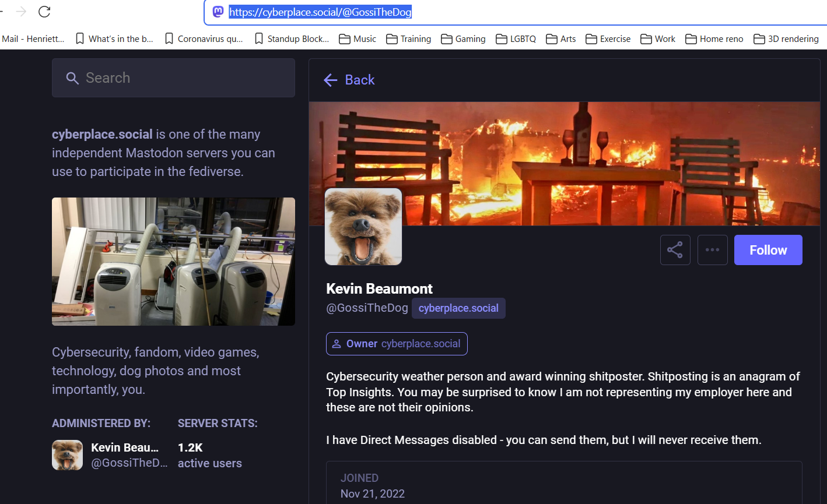Open administrator Kevin Beaumont's sidebar avatar
The height and width of the screenshot is (504, 827).
coord(67,455)
